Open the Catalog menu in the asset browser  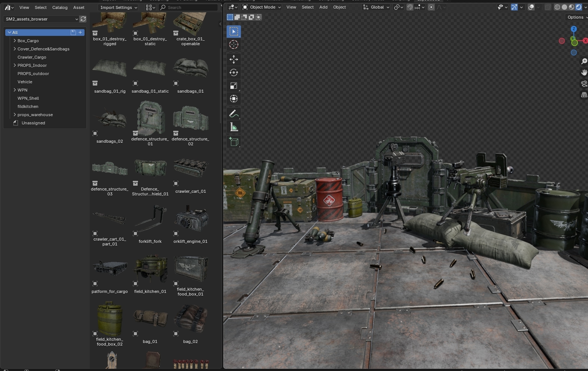point(60,7)
